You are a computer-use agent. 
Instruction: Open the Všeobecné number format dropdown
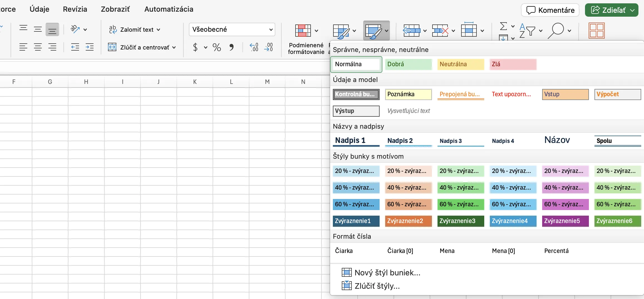point(232,29)
